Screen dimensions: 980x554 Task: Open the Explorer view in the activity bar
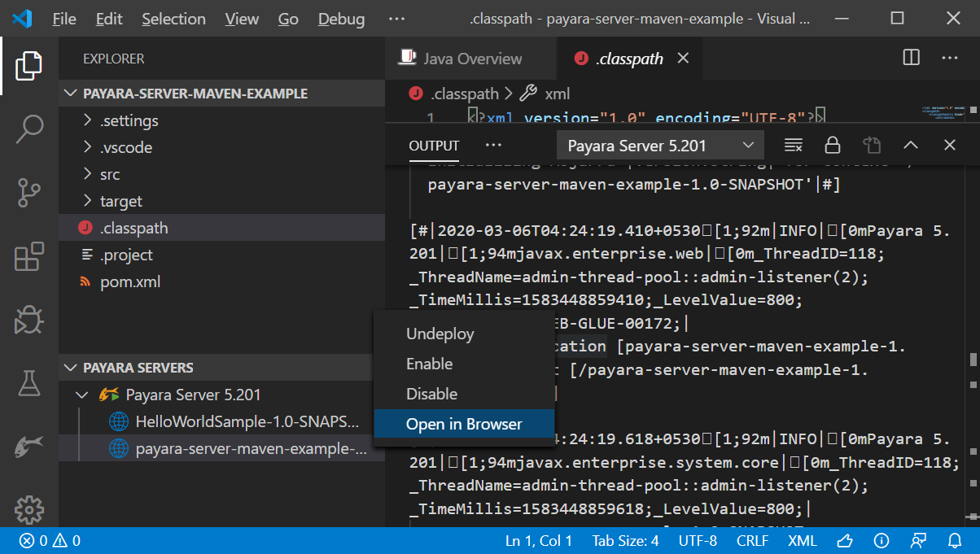[x=29, y=65]
